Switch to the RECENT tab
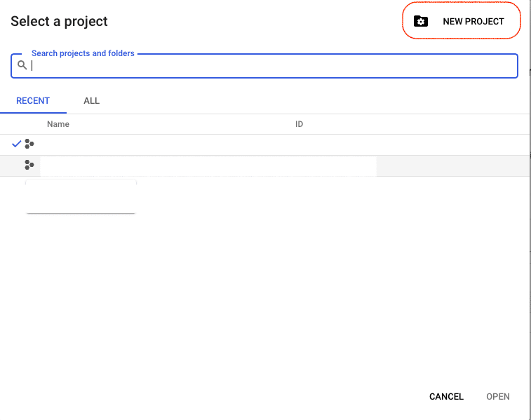This screenshot has height=420, width=531. point(33,101)
